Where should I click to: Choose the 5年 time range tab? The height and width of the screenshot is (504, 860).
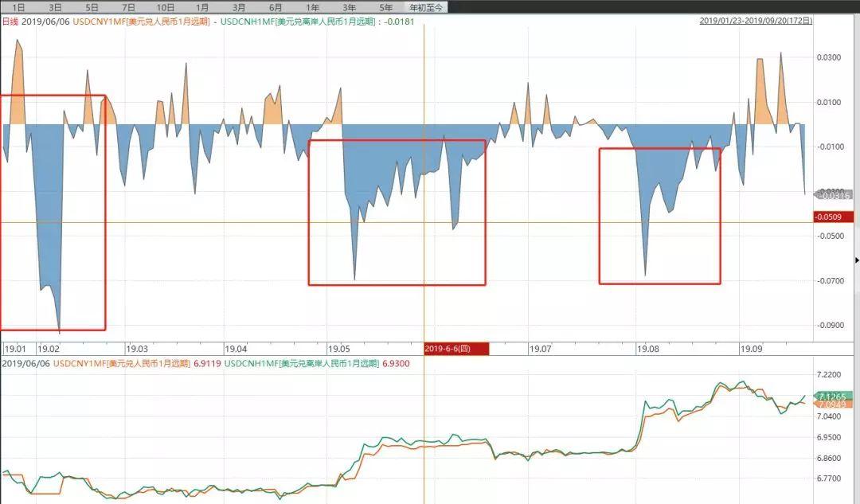(x=386, y=7)
